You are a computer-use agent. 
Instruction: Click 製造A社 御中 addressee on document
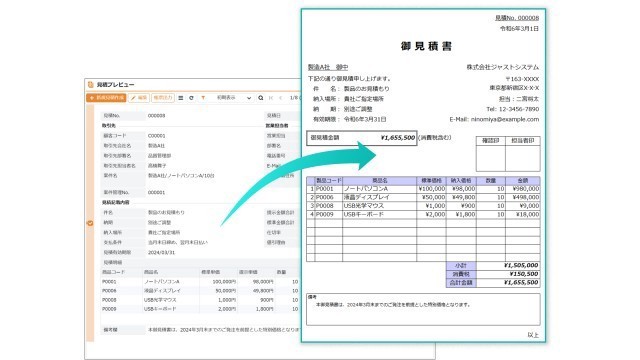coord(328,67)
